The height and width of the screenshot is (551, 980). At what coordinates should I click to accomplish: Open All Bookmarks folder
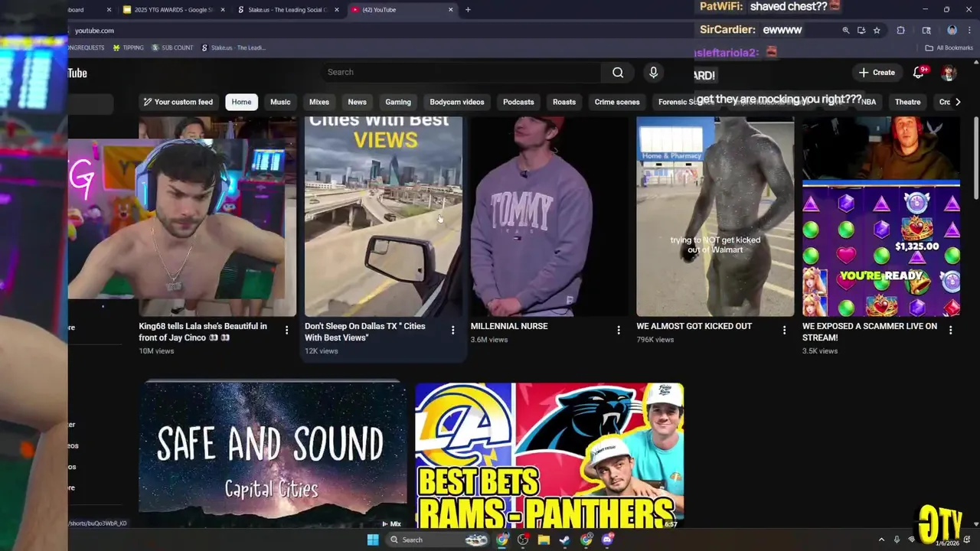click(x=949, y=47)
